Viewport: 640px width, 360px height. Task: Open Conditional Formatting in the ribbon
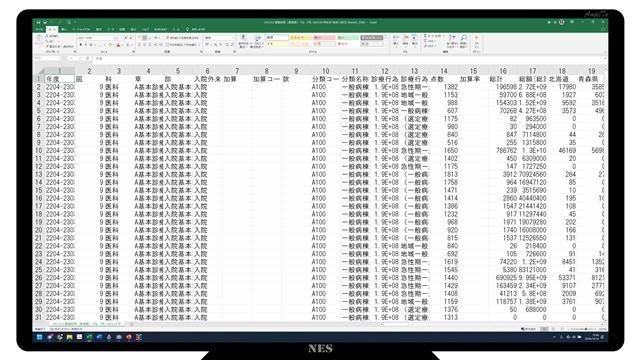tap(243, 41)
